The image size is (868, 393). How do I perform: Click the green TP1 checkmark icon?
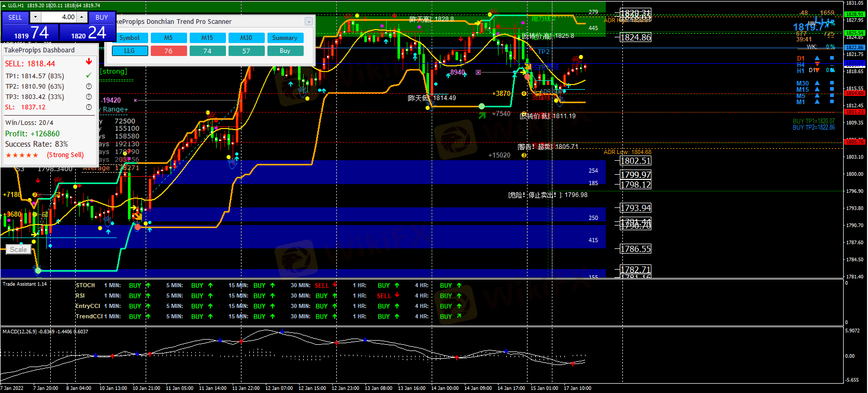[x=89, y=76]
